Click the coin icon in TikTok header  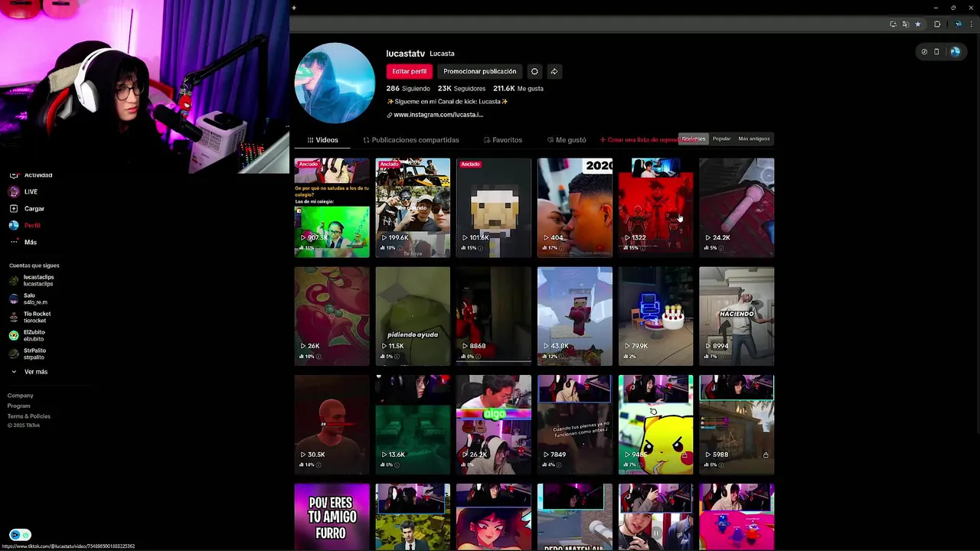(x=924, y=52)
